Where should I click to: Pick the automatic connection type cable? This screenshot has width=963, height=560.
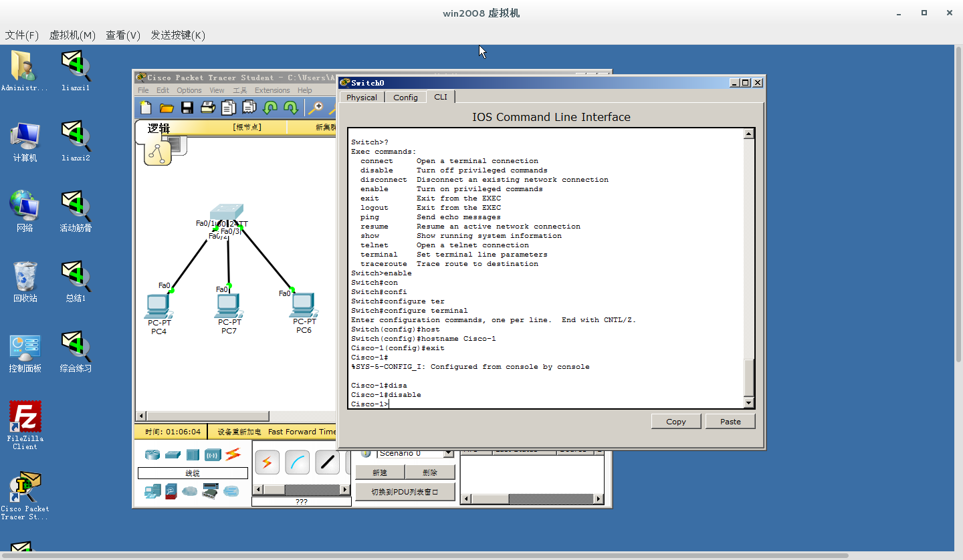[x=267, y=462]
